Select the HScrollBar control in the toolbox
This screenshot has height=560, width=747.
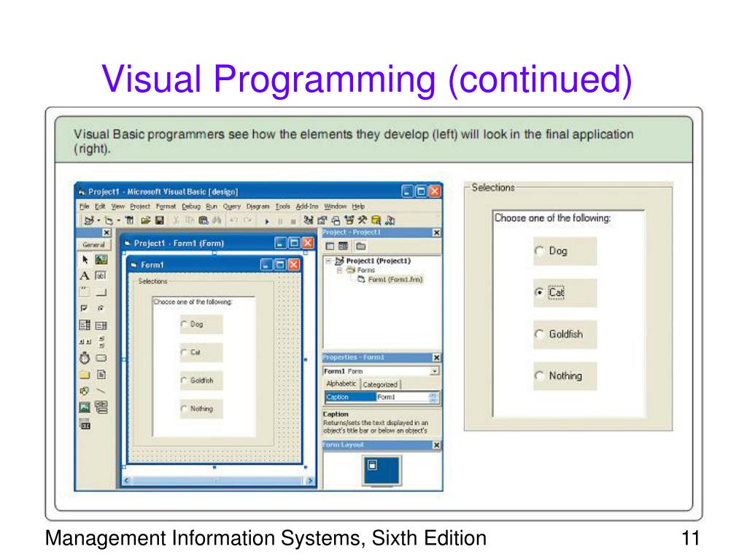point(85,341)
